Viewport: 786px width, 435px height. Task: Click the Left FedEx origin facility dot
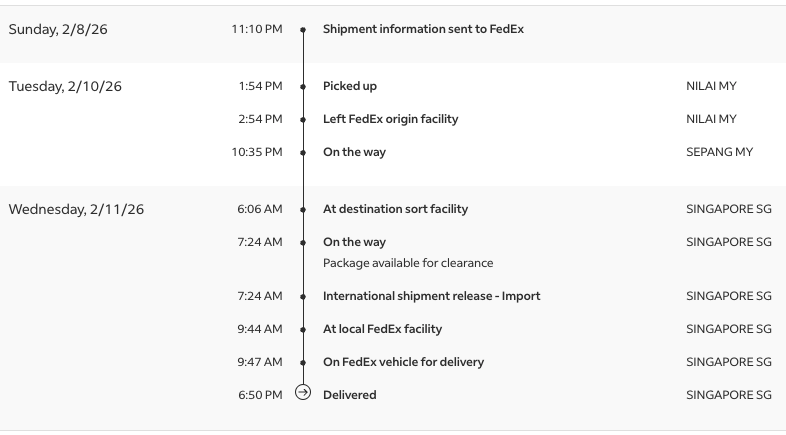(x=303, y=119)
